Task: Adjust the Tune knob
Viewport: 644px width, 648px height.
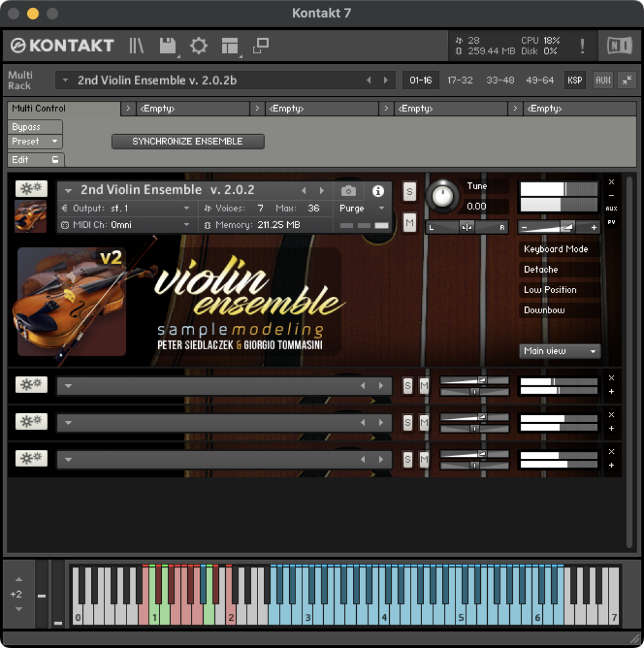Action: 442,196
